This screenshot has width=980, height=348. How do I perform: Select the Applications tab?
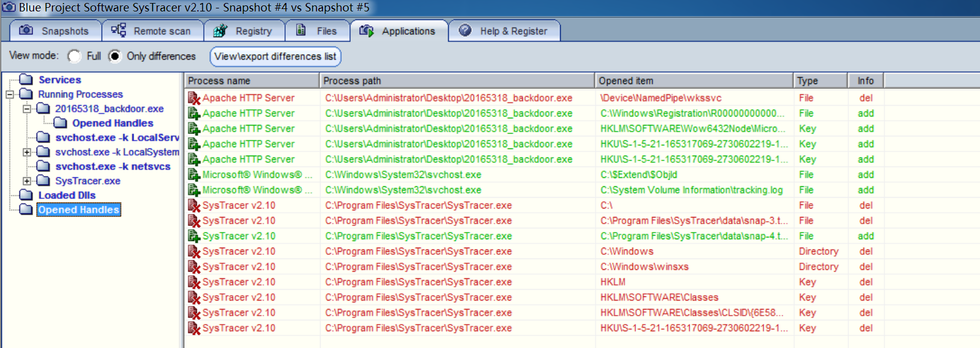point(398,31)
